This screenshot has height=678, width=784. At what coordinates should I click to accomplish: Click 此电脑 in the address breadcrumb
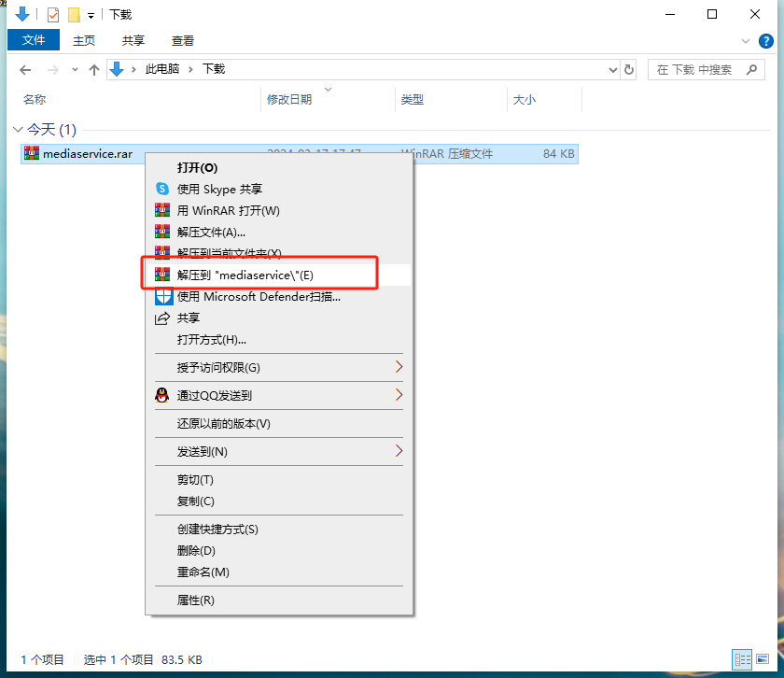coord(162,69)
